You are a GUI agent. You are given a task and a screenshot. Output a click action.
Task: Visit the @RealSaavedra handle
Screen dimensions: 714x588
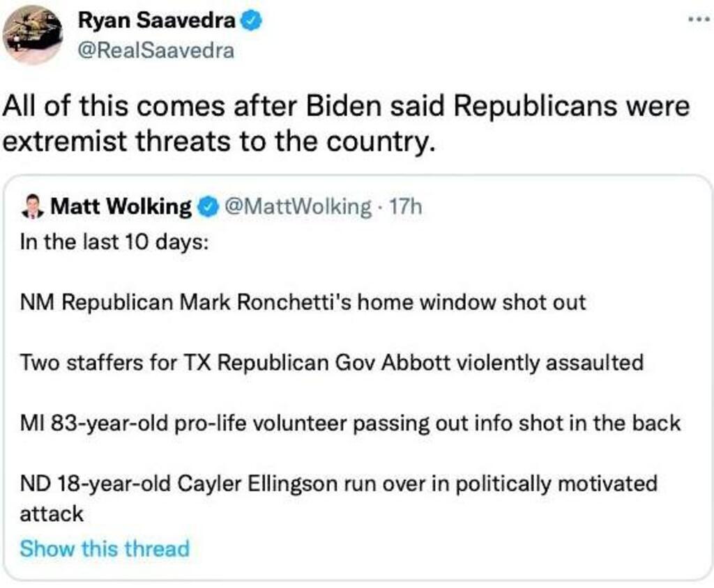[155, 52]
